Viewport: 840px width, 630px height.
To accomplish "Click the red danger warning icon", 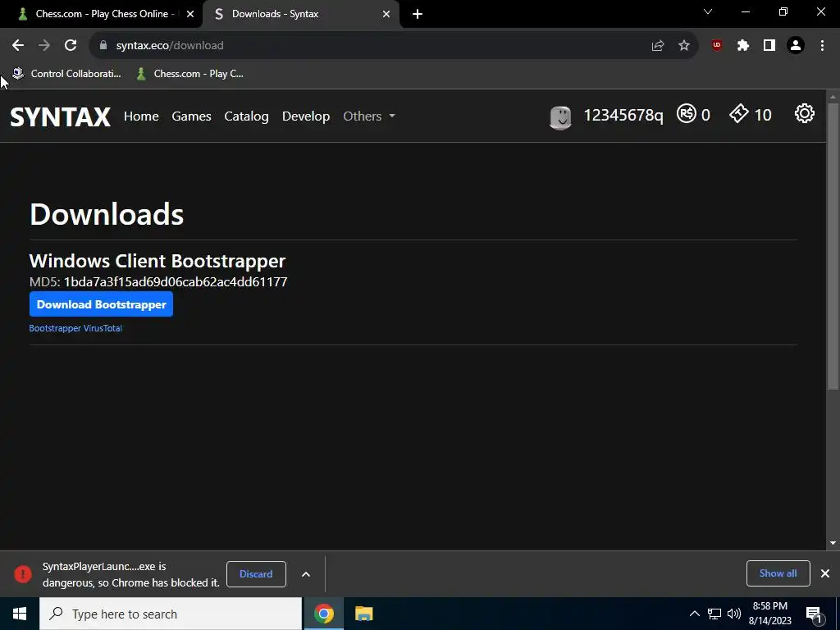I will (23, 573).
